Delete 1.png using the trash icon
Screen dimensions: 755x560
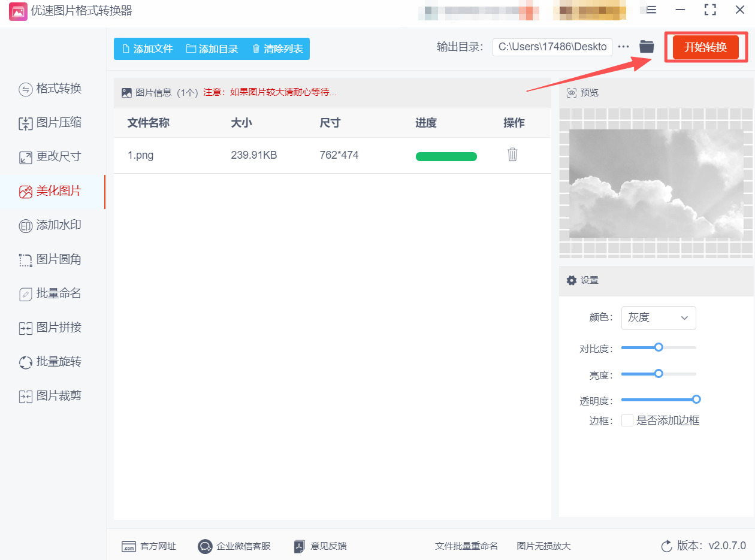[x=512, y=154]
